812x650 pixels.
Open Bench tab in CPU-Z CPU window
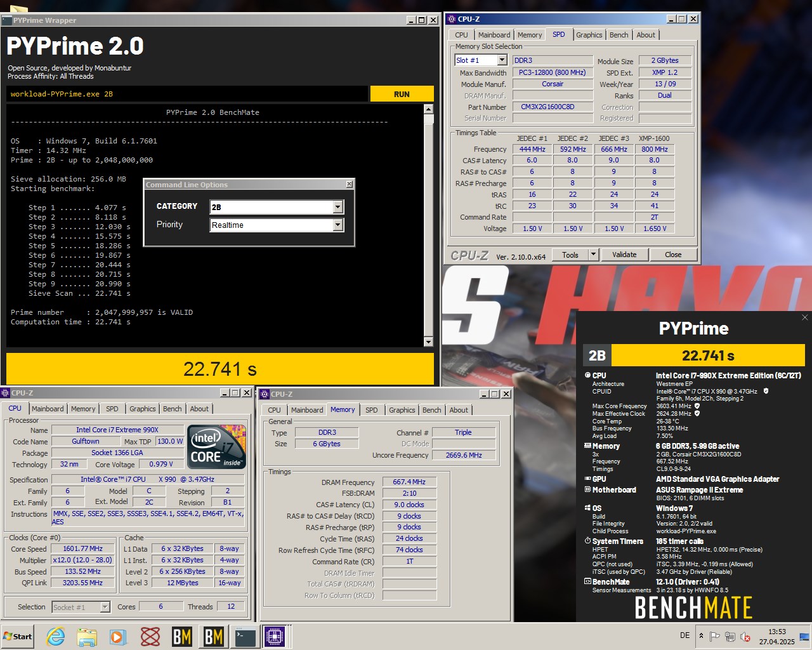[x=172, y=409]
